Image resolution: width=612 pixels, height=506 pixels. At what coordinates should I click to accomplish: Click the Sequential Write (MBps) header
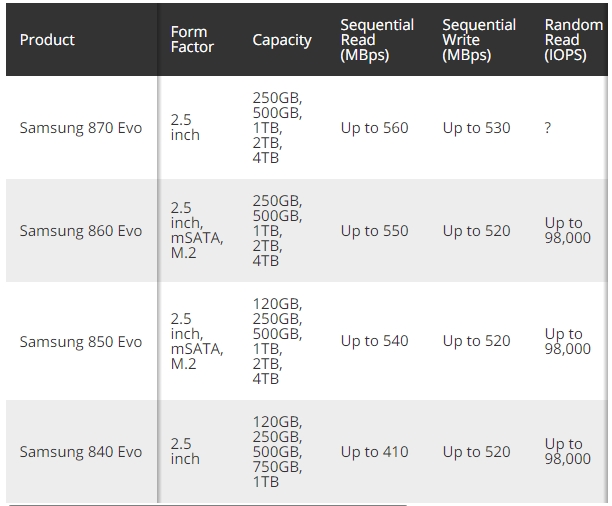[479, 40]
